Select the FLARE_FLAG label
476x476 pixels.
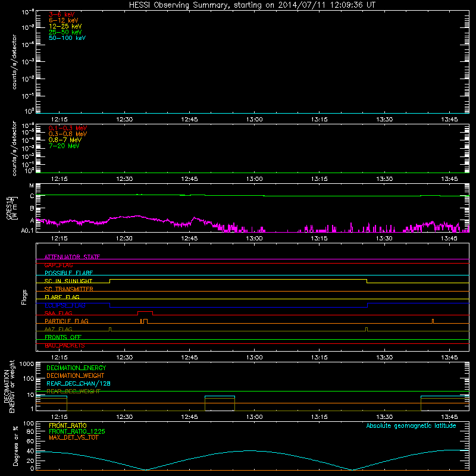pyautogui.click(x=62, y=297)
